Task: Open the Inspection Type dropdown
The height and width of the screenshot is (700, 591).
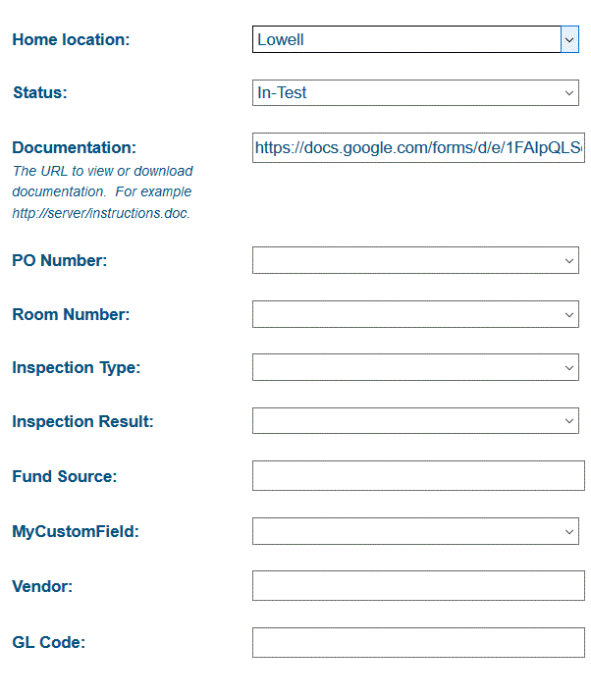Action: [414, 368]
